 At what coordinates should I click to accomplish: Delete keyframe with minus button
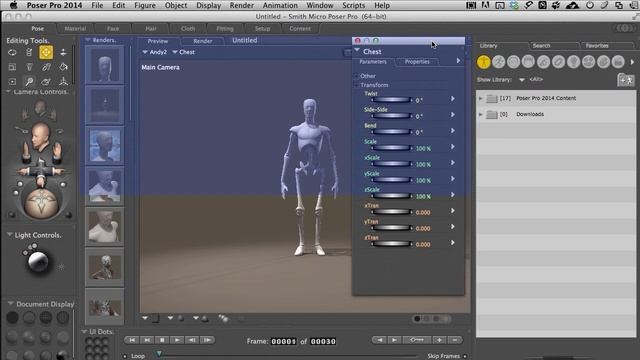pos(455,340)
